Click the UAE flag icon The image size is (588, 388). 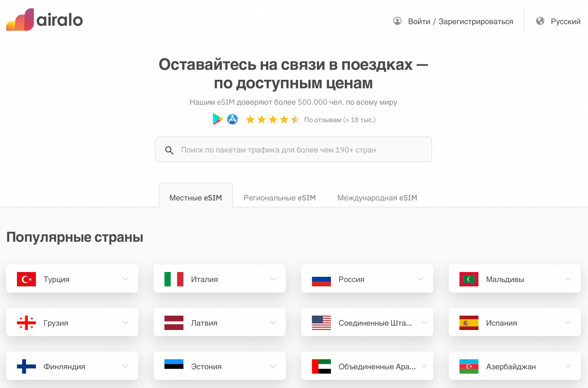321,366
